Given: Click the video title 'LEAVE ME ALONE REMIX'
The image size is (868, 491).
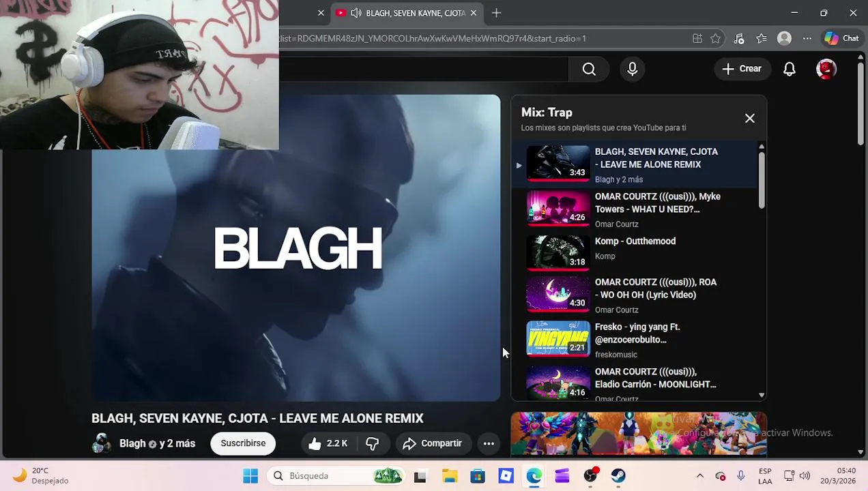Looking at the screenshot, I should point(257,419).
